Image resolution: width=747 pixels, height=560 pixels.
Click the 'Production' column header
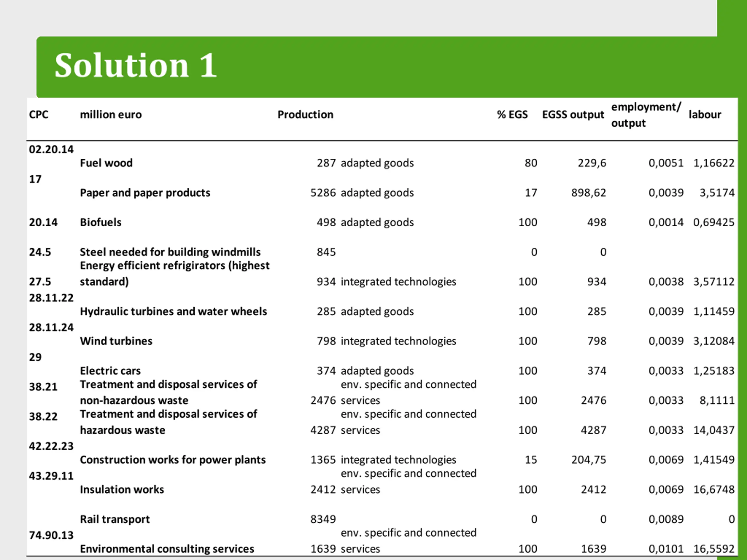pyautogui.click(x=305, y=114)
